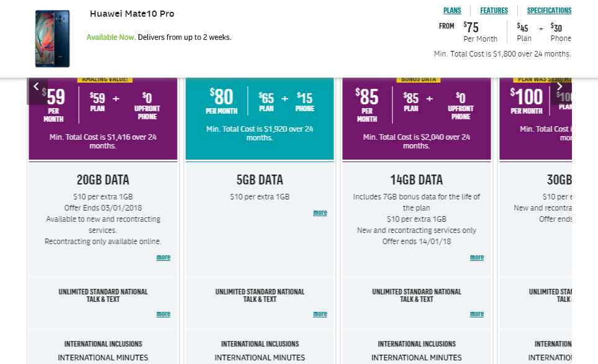Screen dimensions: 598x364
Task: Open 'more' for talk & text in $80 plan
Action: (320, 314)
